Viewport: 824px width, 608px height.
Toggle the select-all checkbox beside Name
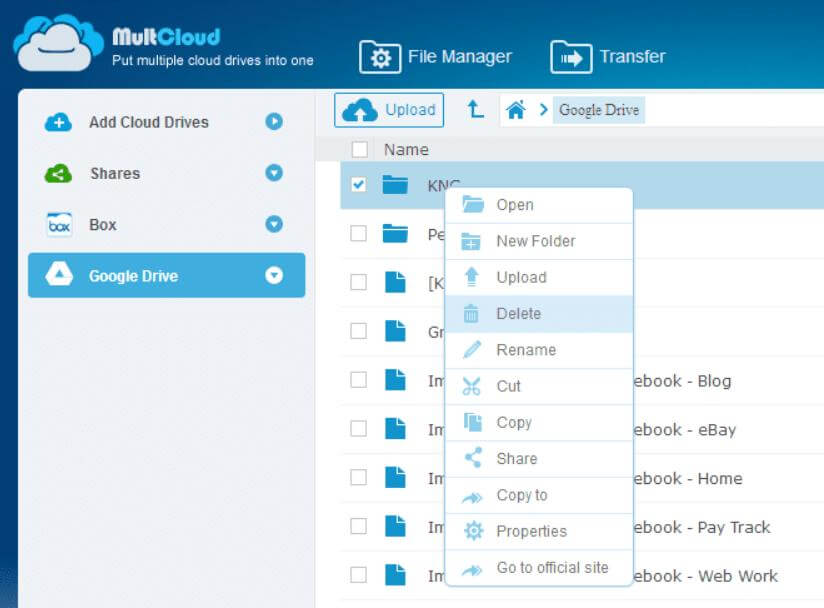click(x=359, y=149)
